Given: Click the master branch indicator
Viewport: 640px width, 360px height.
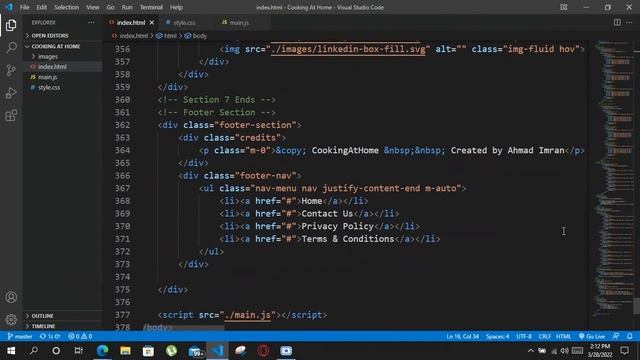Looking at the screenshot, I should click(20, 336).
